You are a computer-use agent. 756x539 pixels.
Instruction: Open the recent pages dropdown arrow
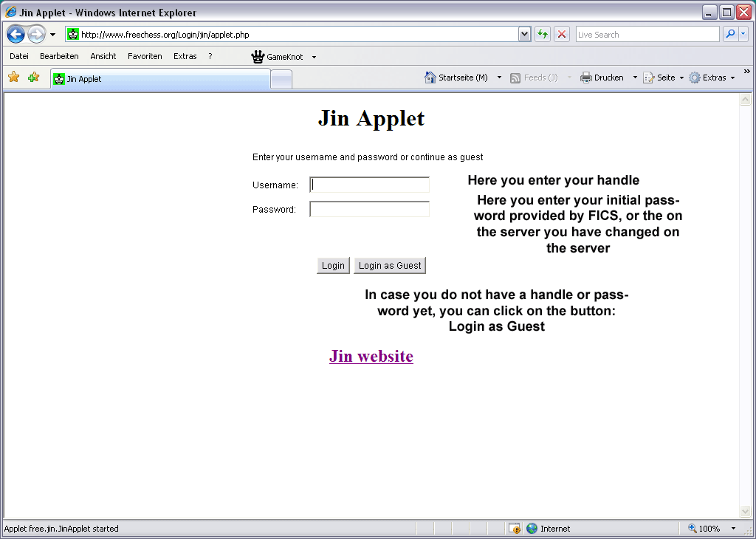click(53, 35)
